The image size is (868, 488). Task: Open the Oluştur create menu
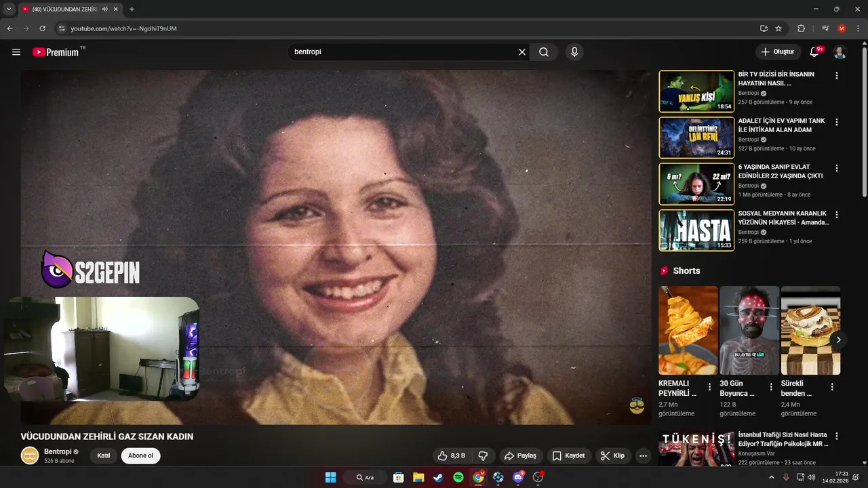pyautogui.click(x=778, y=52)
